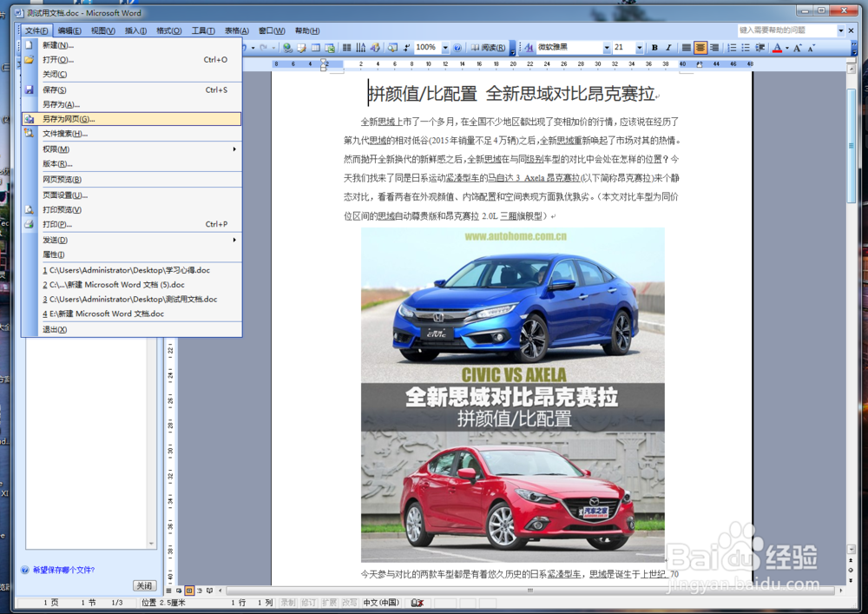
Task: Open the 插入(I) menu
Action: click(x=135, y=30)
